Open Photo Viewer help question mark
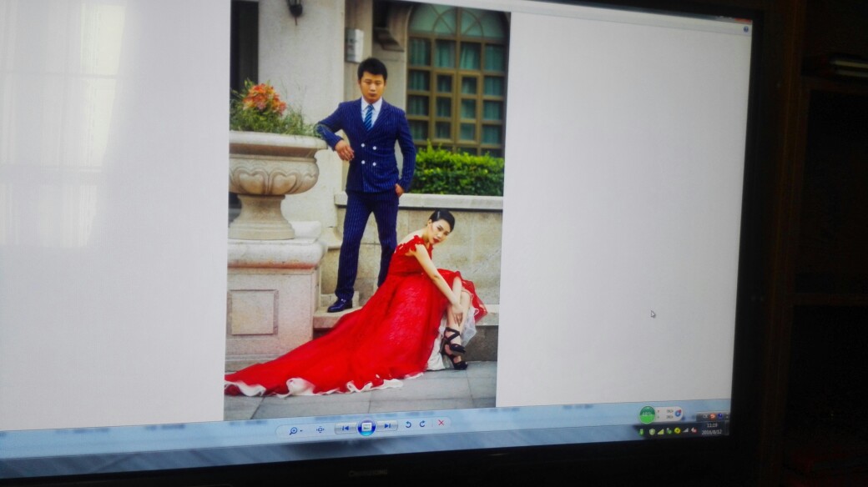 tap(745, 29)
